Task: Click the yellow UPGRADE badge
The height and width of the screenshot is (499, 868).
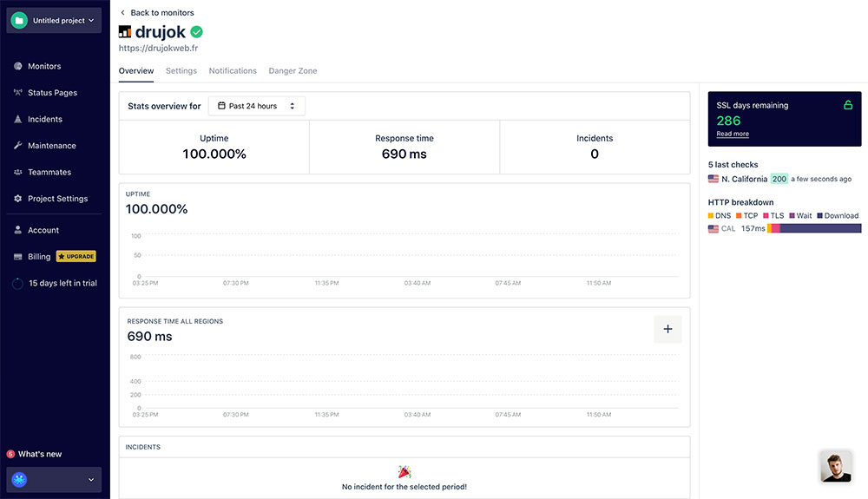Action: pos(76,257)
